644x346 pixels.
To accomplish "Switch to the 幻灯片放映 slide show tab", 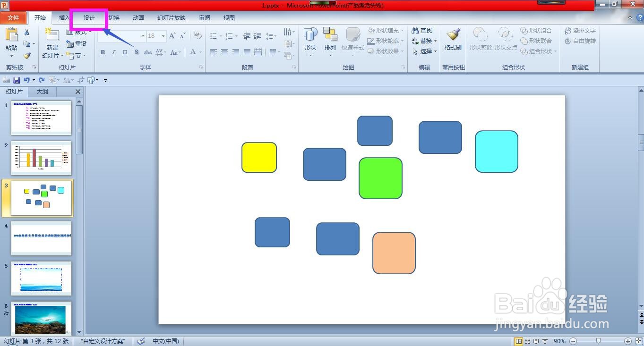I will click(172, 18).
